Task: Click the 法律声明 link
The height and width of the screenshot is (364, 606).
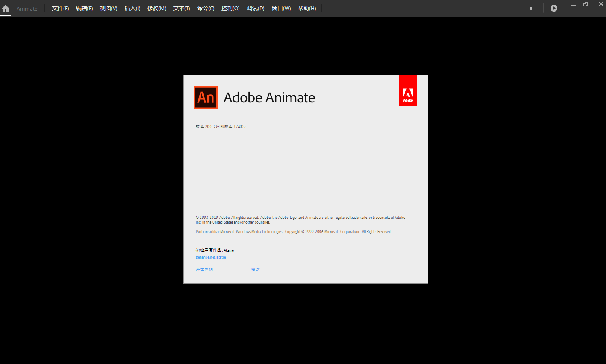Action: tap(204, 269)
